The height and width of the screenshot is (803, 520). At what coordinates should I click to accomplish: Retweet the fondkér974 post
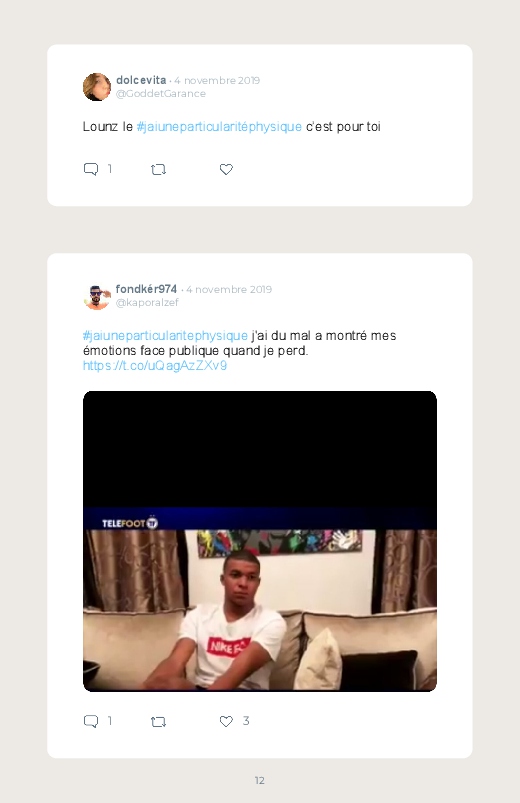pos(158,722)
